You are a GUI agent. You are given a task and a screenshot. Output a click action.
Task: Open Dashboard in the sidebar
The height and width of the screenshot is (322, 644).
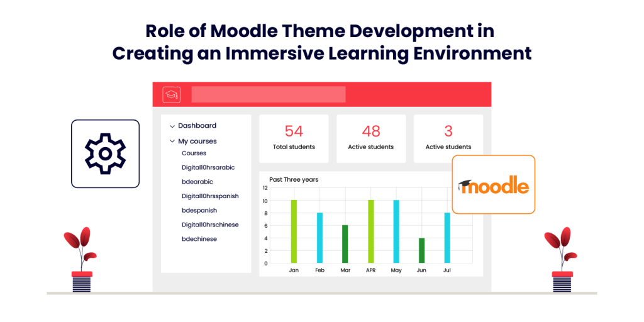pyautogui.click(x=197, y=126)
